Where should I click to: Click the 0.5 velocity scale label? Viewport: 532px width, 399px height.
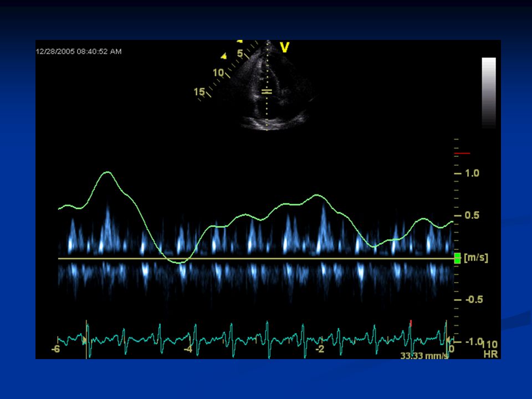click(x=472, y=216)
